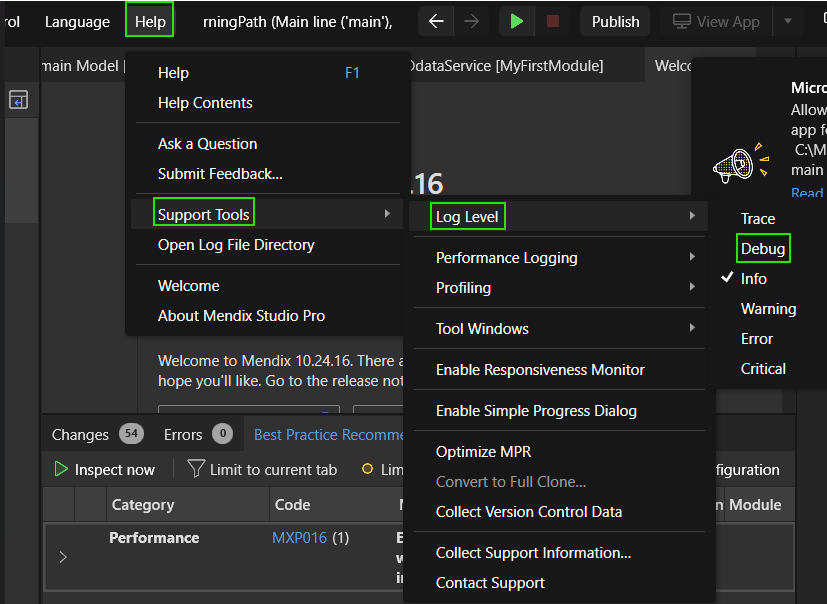Click the Publish button
Viewport: 827px width, 604px height.
point(615,22)
